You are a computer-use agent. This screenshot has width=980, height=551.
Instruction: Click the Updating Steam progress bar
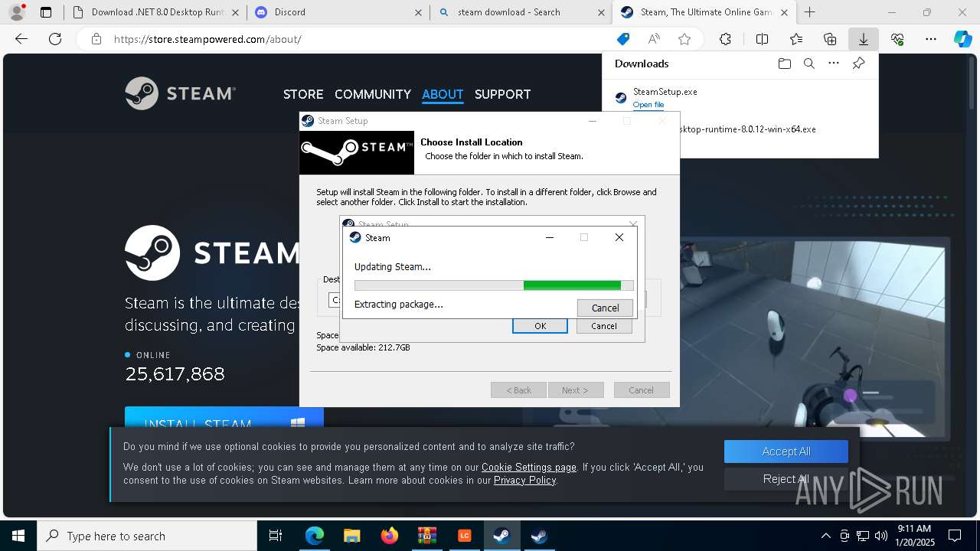point(494,285)
